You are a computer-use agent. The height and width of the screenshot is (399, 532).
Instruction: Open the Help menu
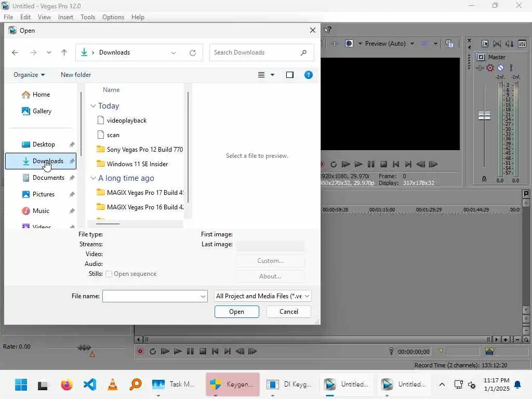point(138,17)
